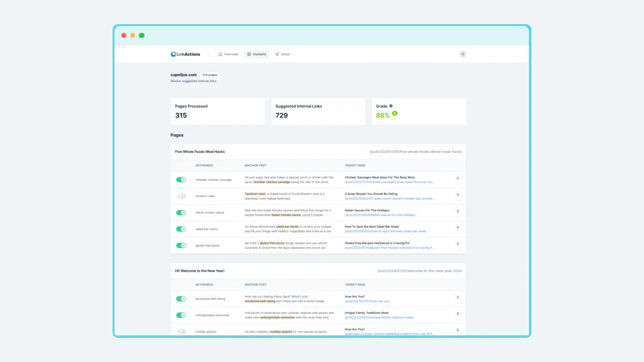Disable the Italian tomato sauce suggestion toggle

(x=181, y=212)
